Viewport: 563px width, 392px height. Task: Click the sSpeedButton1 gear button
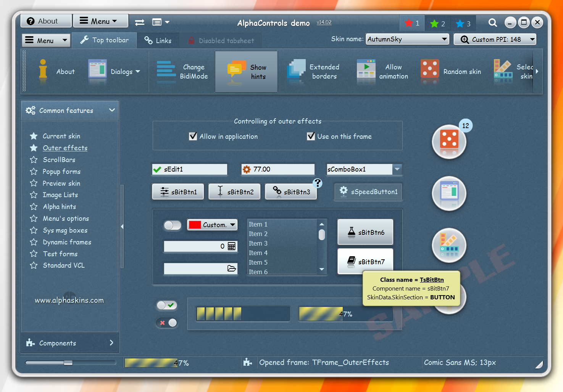(x=369, y=191)
